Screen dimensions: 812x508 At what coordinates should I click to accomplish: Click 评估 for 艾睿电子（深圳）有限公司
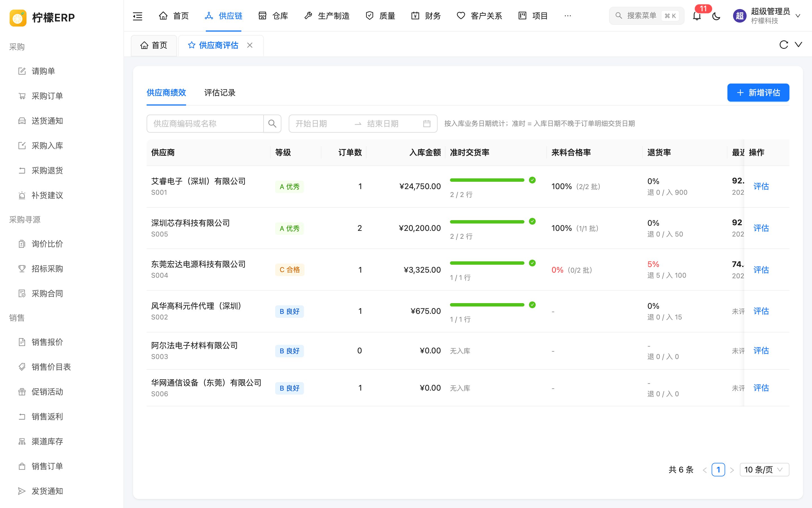tap(761, 187)
